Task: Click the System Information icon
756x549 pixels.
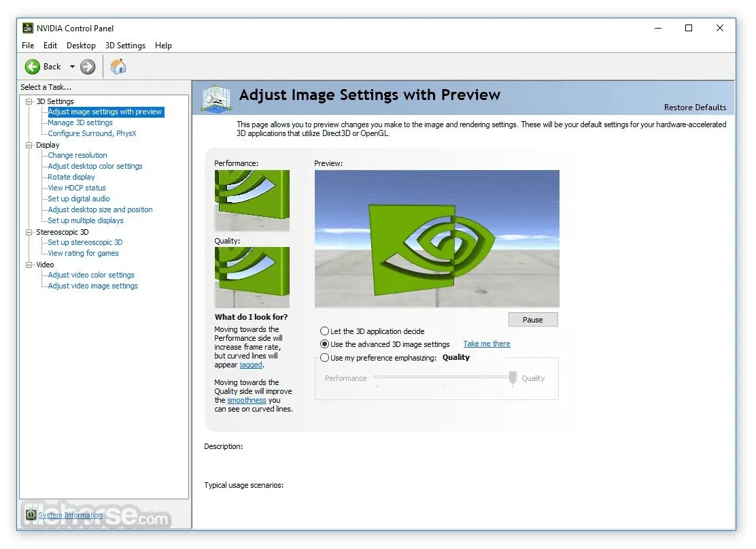Action: [x=31, y=515]
